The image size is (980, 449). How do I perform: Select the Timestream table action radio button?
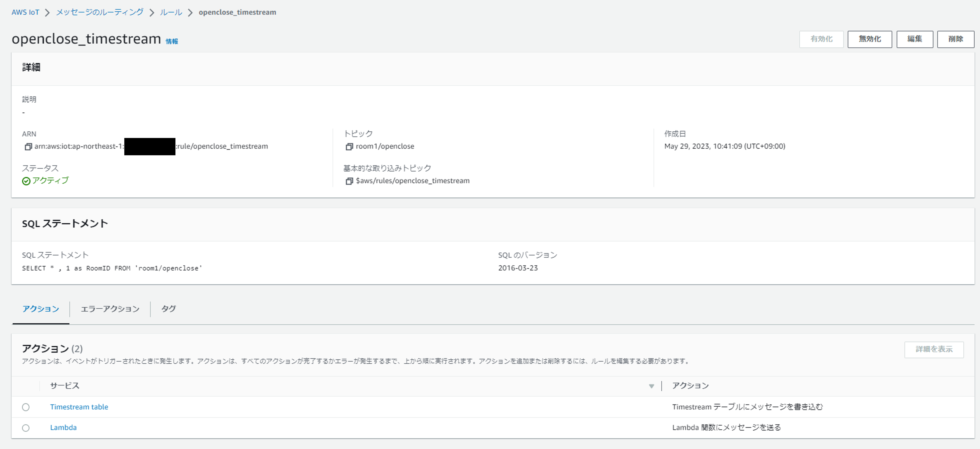25,407
